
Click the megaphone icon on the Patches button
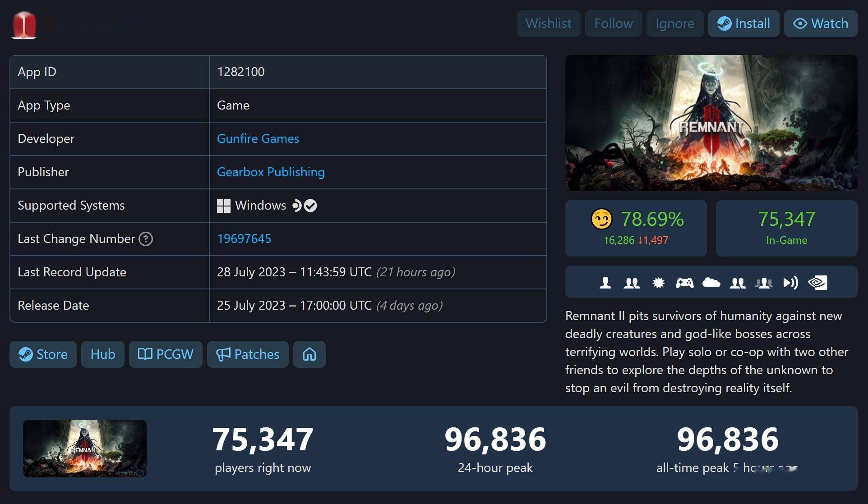[x=223, y=354]
